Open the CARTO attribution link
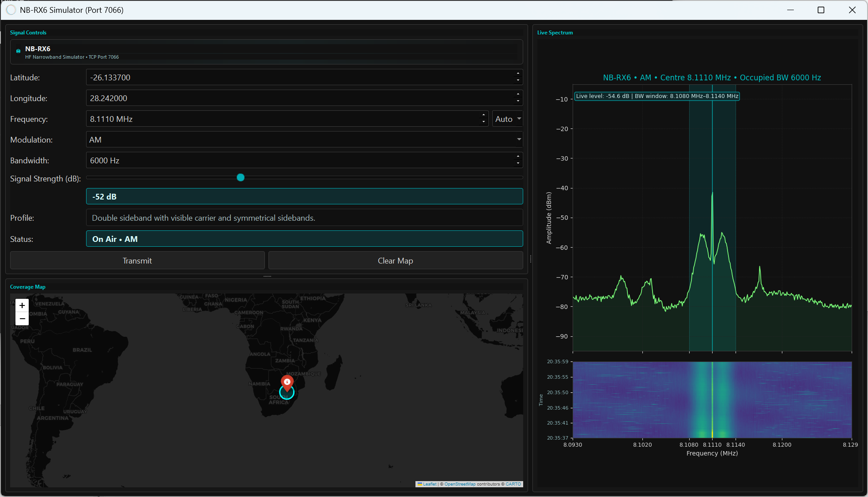The width and height of the screenshot is (868, 497). tap(513, 484)
